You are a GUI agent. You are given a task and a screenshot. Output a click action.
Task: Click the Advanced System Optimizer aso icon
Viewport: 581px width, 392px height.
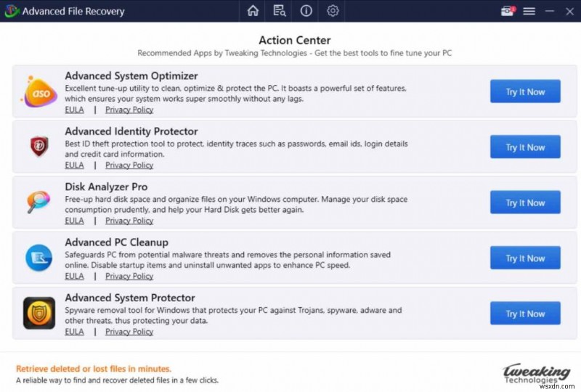coord(38,92)
